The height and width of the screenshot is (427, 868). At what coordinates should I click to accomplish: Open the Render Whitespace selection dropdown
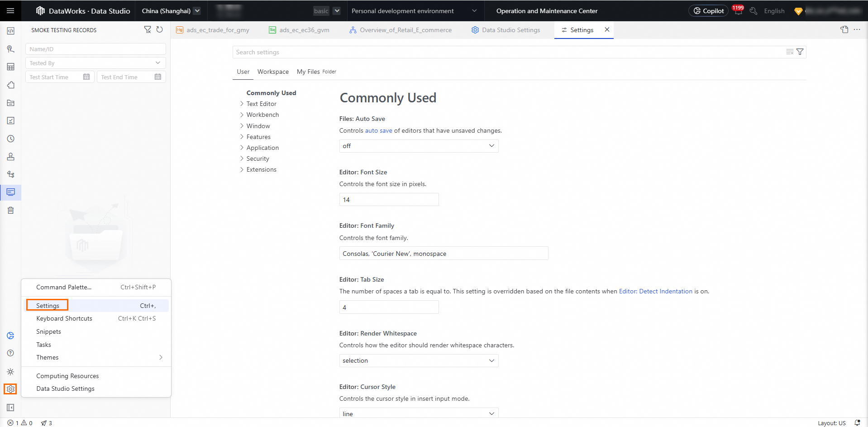(x=419, y=361)
